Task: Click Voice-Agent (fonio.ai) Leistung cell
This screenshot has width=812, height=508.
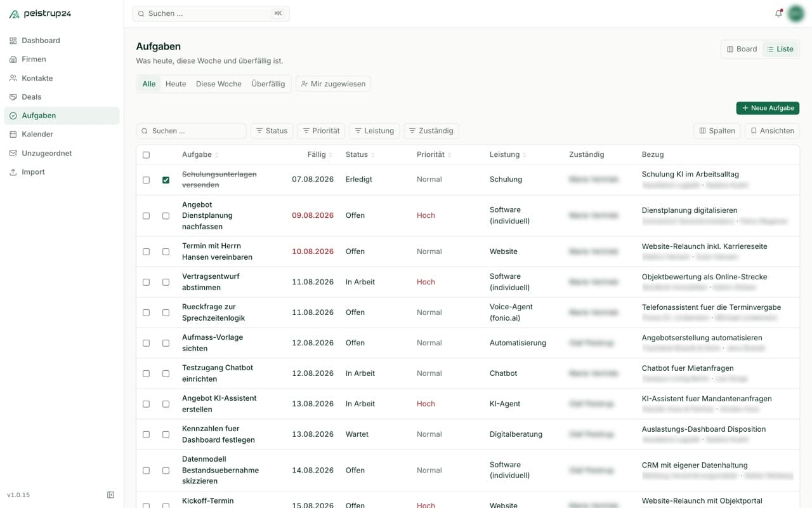Action: point(511,312)
